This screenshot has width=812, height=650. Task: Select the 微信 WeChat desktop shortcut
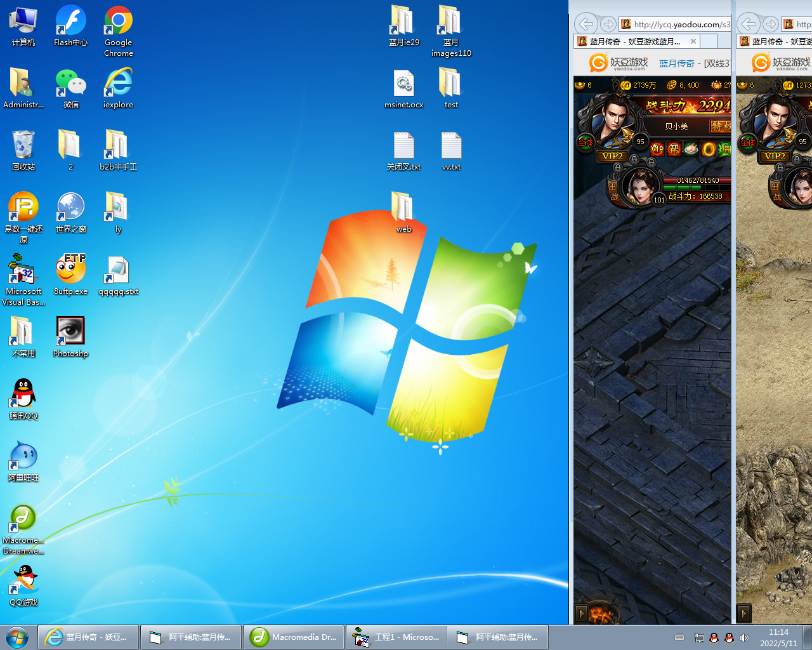[70, 89]
